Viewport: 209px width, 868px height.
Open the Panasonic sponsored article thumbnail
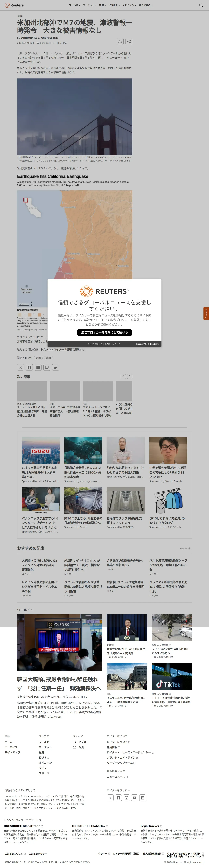point(41,501)
